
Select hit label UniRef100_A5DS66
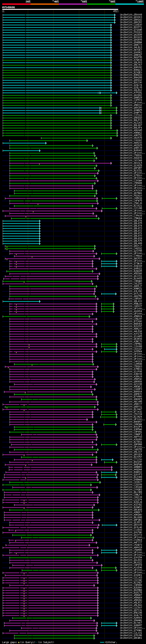[131, 273]
